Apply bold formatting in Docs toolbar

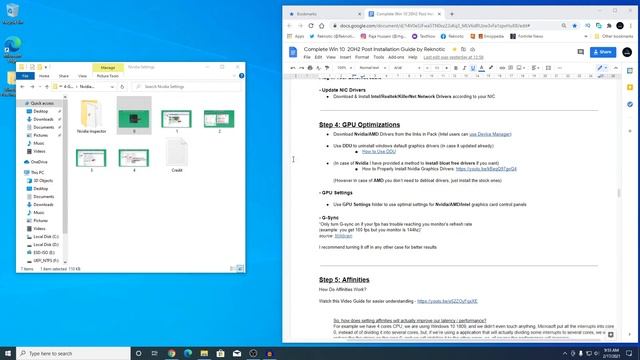(x=456, y=68)
